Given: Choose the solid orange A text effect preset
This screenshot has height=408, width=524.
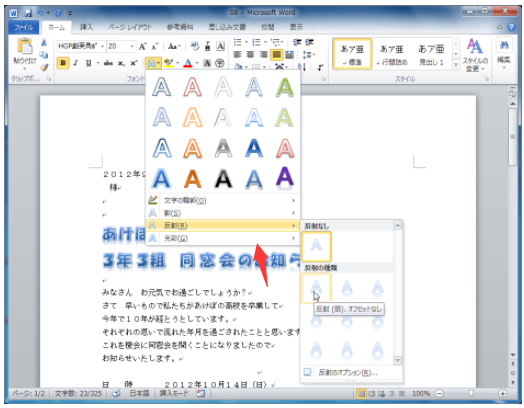Looking at the screenshot, I should coord(193,179).
